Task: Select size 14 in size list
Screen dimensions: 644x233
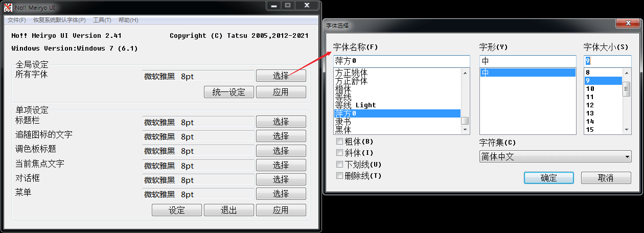Action: pyautogui.click(x=603, y=122)
